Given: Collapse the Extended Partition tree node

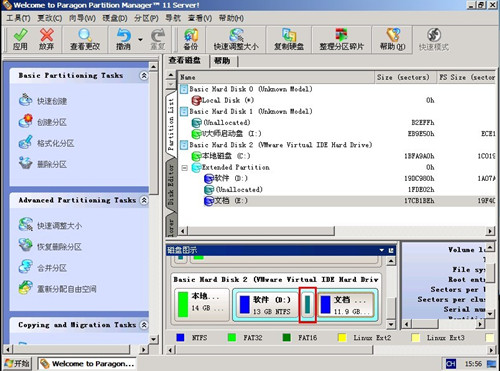Looking at the screenshot, I should [x=184, y=168].
